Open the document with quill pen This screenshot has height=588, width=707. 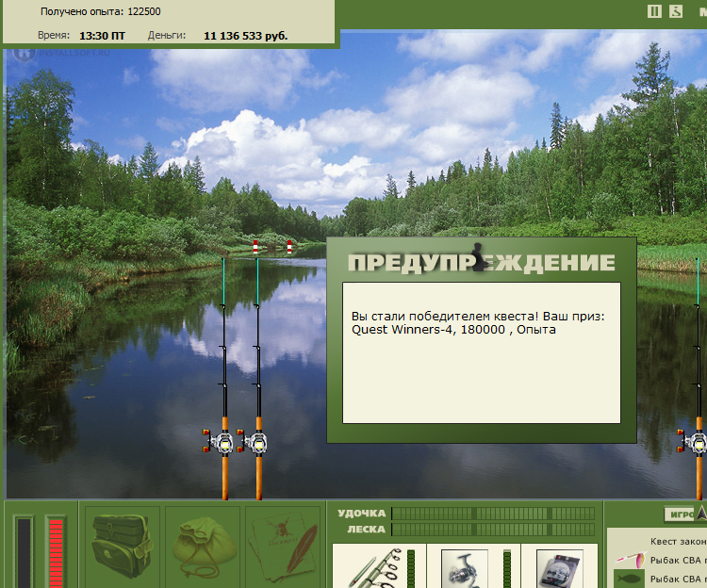click(x=284, y=547)
